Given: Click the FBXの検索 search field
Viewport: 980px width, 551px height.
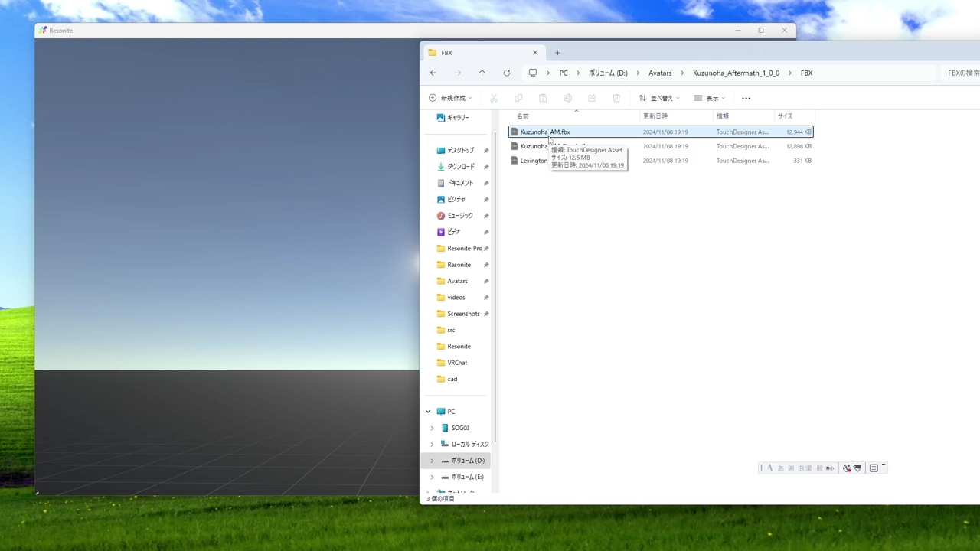Looking at the screenshot, I should coord(962,73).
